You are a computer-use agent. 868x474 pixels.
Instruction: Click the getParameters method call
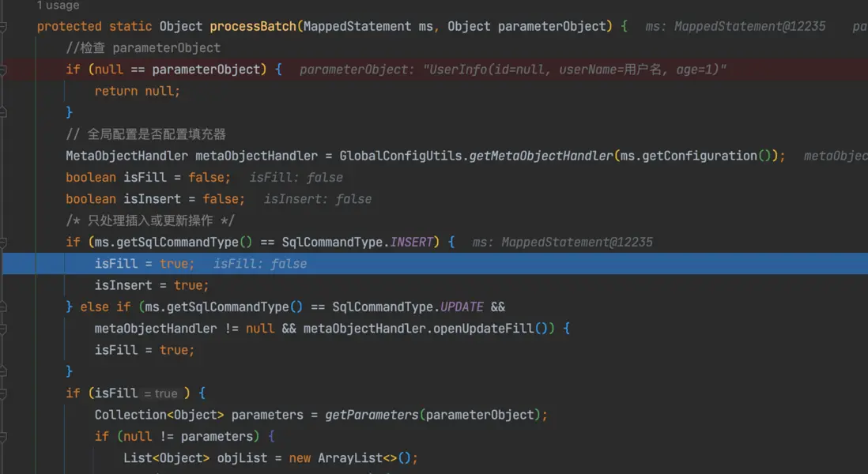372,415
